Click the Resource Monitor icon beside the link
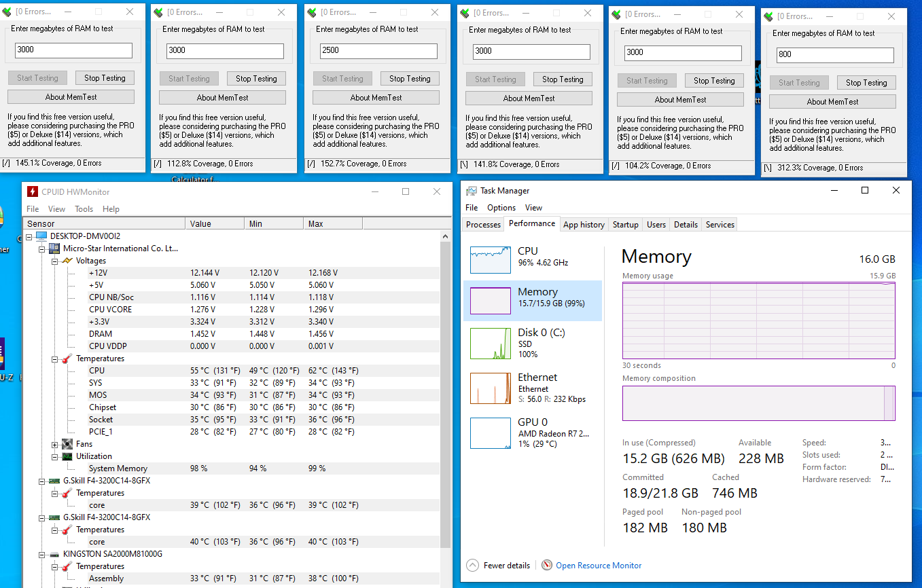 [547, 565]
